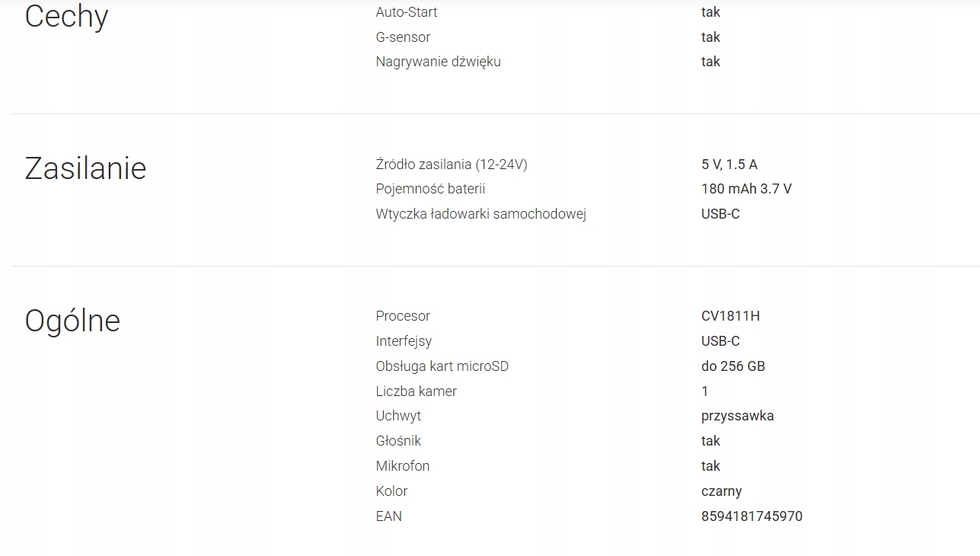The image size is (980, 556).
Task: Select the 180 mAh 3.7 V value
Action: coord(746,189)
